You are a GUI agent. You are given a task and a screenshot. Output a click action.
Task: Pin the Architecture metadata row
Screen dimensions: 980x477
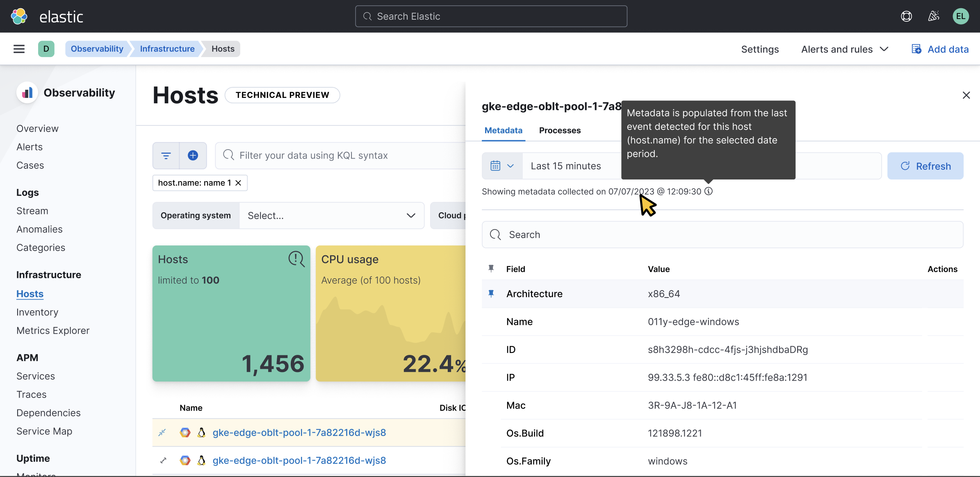pyautogui.click(x=491, y=293)
